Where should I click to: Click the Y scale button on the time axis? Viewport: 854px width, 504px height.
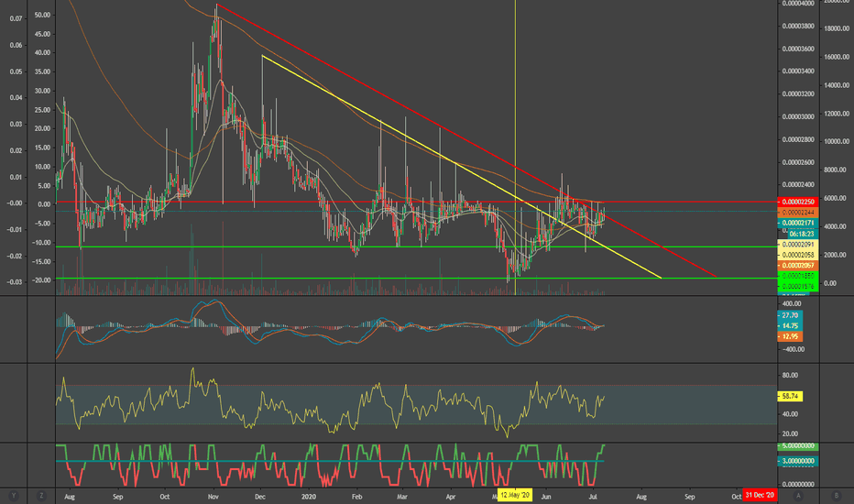coord(14,496)
